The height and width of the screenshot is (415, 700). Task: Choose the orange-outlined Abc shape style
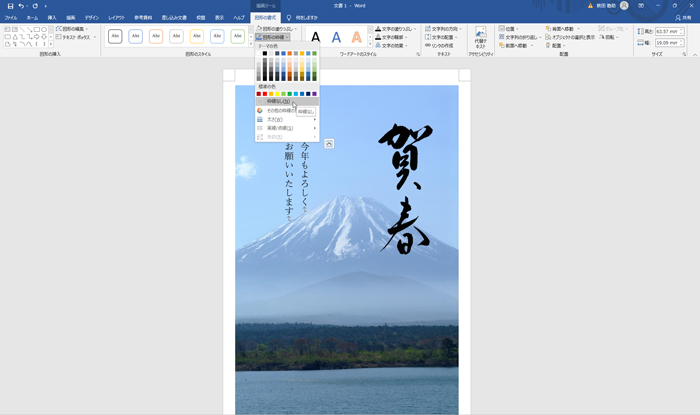(156, 37)
